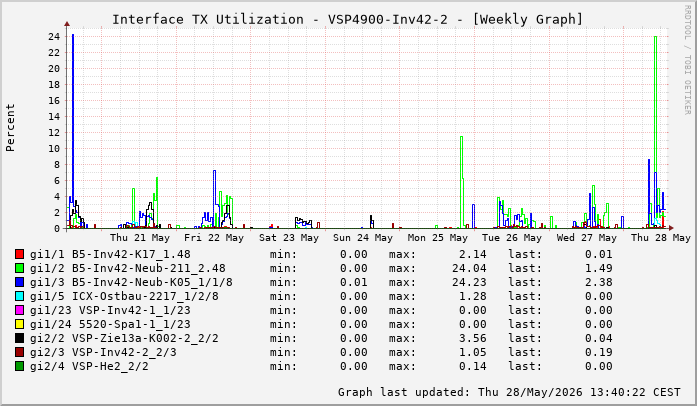Click last value 0.04 for gi2/2
The height and width of the screenshot is (406, 697).
click(x=599, y=338)
